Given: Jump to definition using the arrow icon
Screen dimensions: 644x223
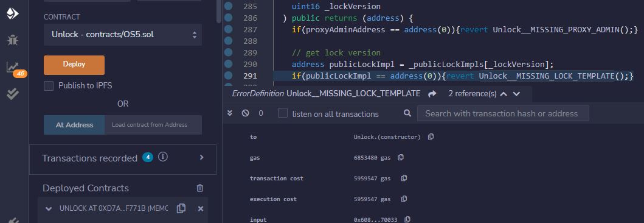Looking at the screenshot, I should coord(432,94).
